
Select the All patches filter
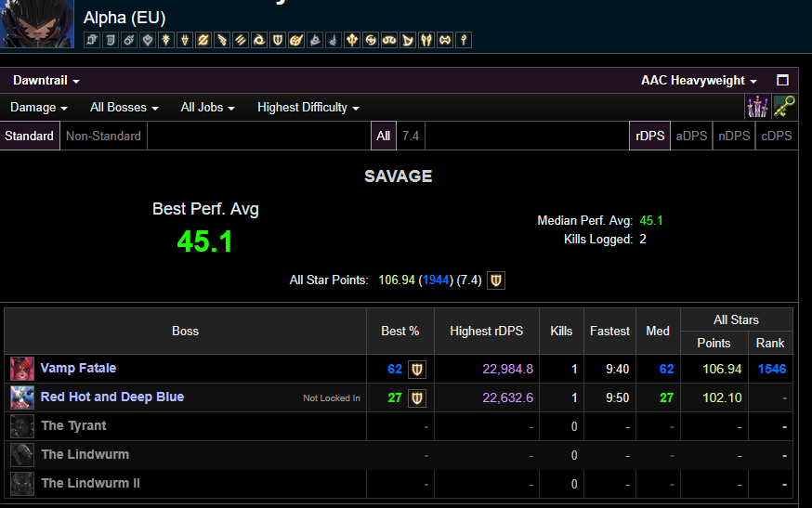coord(383,136)
